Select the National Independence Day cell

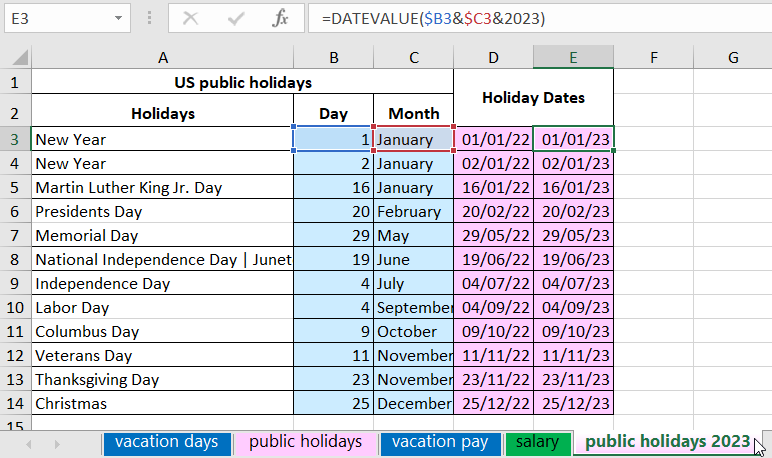tap(162, 260)
